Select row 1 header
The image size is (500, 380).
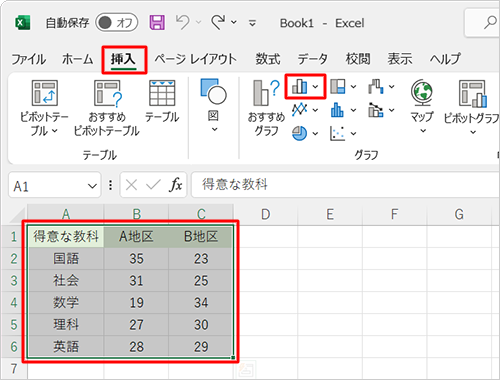tap(14, 236)
